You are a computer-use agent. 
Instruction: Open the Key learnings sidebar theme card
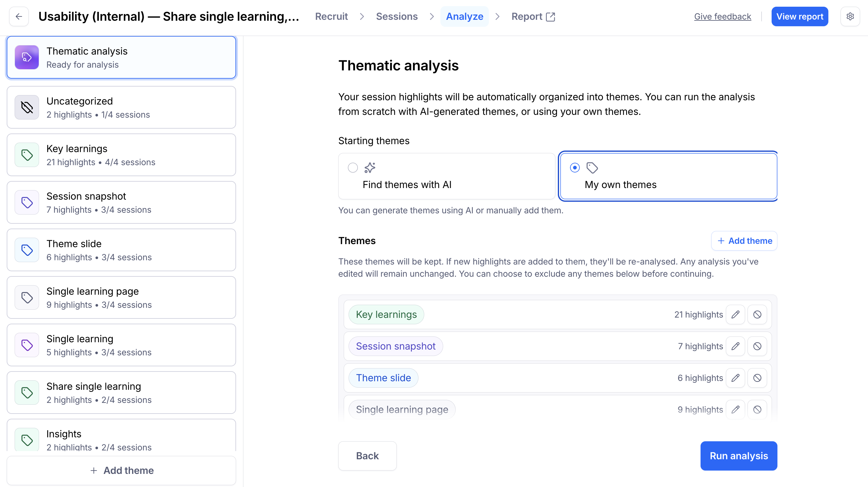point(121,155)
